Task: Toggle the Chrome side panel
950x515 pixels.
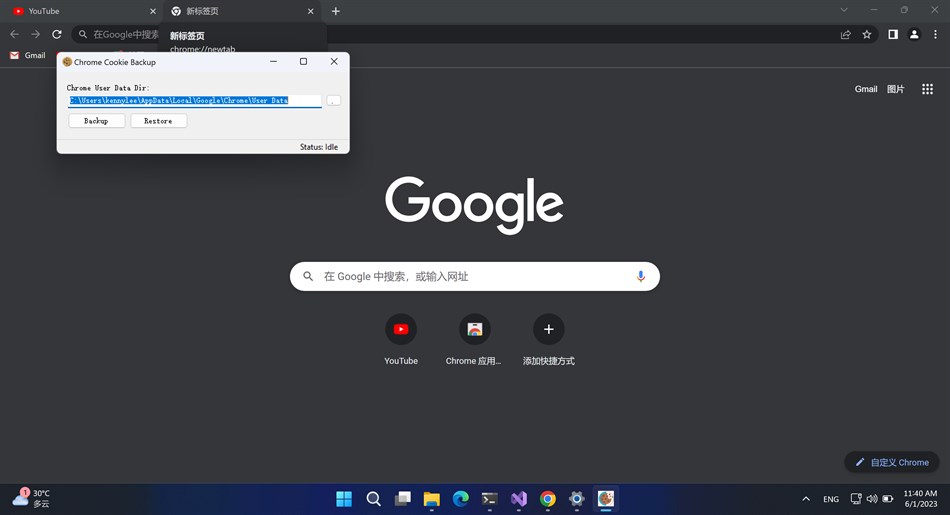Action: point(893,35)
